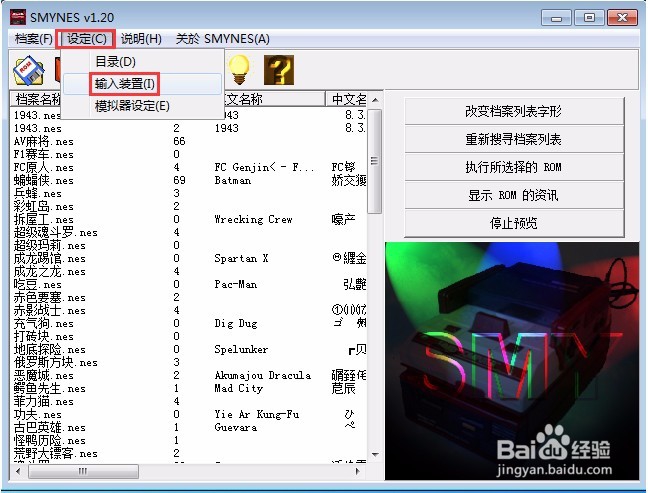Click the 改变档案列表字形 button
Viewport: 648px width, 493px height.
coord(514,111)
